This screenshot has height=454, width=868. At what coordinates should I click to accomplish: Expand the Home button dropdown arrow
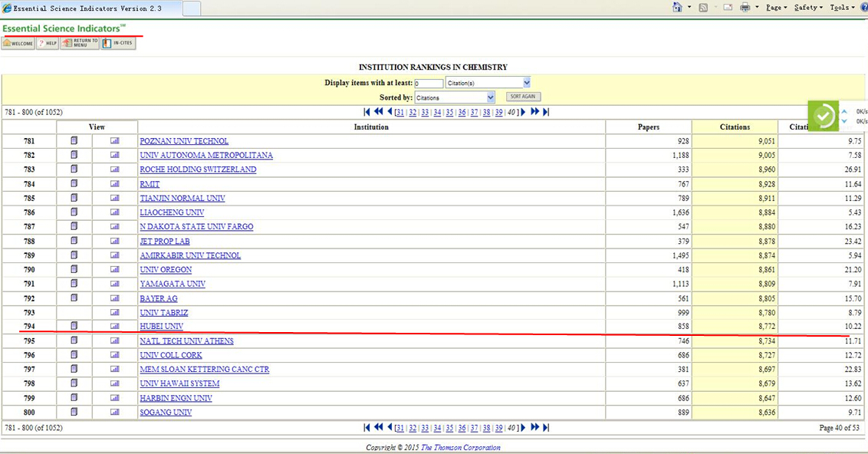[689, 7]
